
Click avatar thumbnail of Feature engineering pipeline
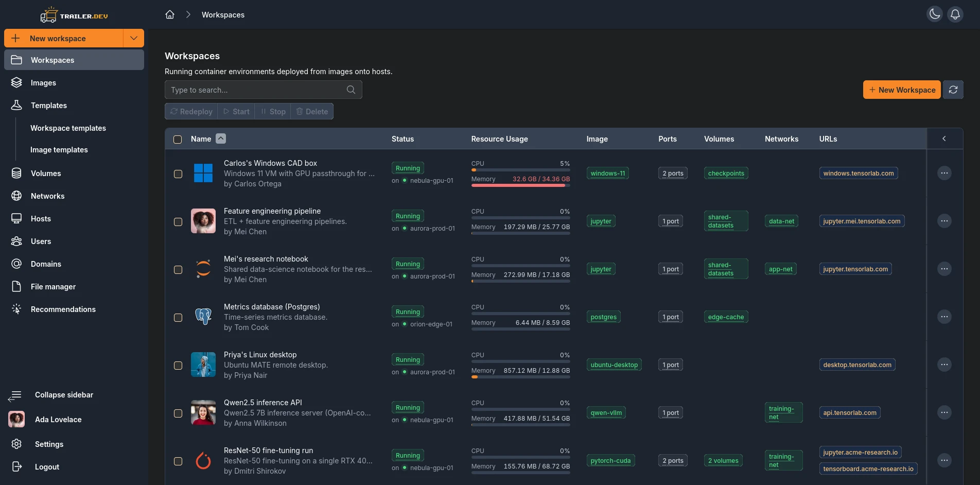[x=203, y=221]
